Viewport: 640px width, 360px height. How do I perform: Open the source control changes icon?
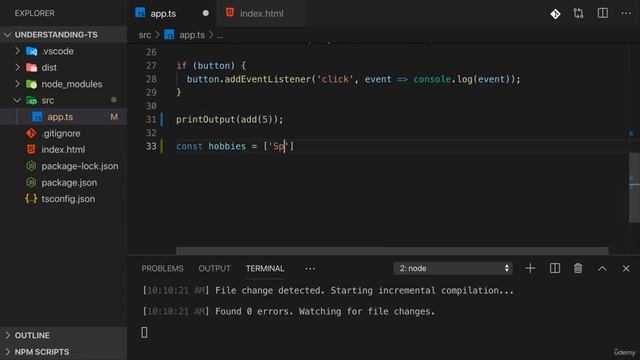point(555,14)
